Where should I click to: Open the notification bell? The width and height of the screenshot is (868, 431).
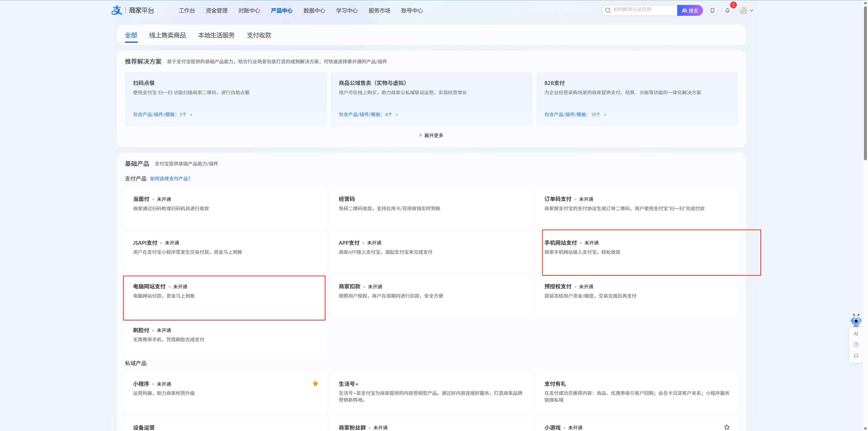pyautogui.click(x=727, y=10)
